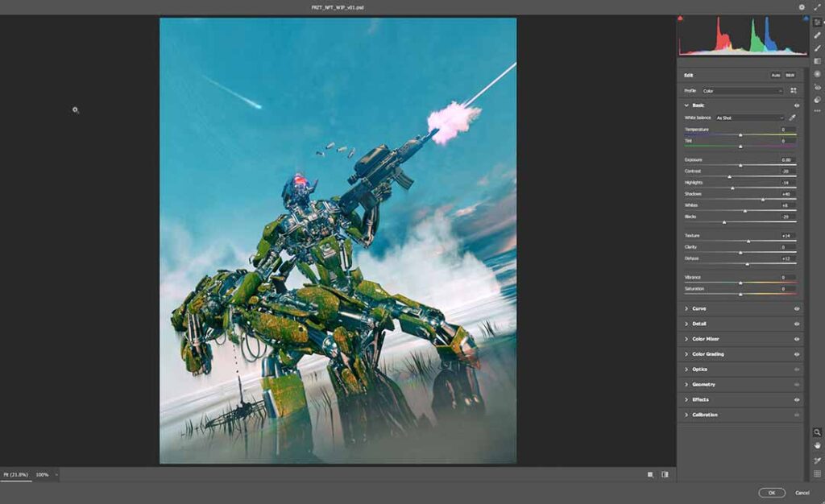Toggle visibility of Effects adjustments

click(797, 399)
